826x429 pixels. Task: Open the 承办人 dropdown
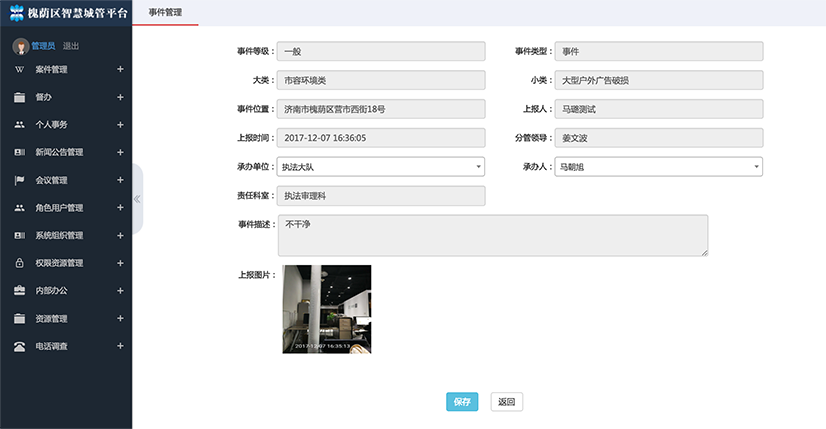pos(658,167)
